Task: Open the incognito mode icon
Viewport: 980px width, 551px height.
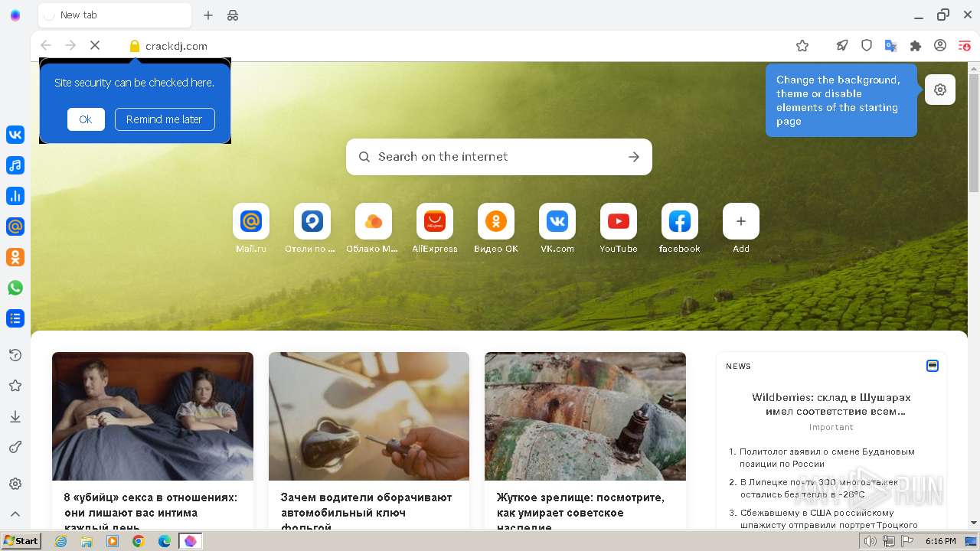Action: pos(233,15)
